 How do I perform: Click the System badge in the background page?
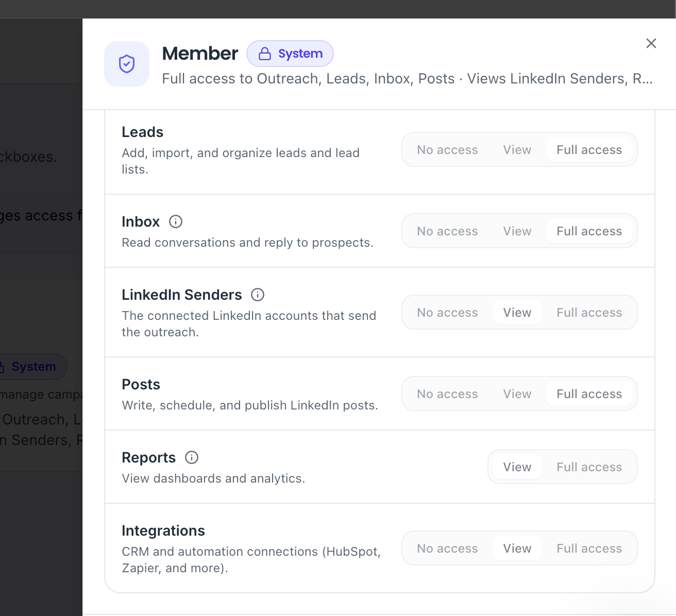(x=33, y=367)
